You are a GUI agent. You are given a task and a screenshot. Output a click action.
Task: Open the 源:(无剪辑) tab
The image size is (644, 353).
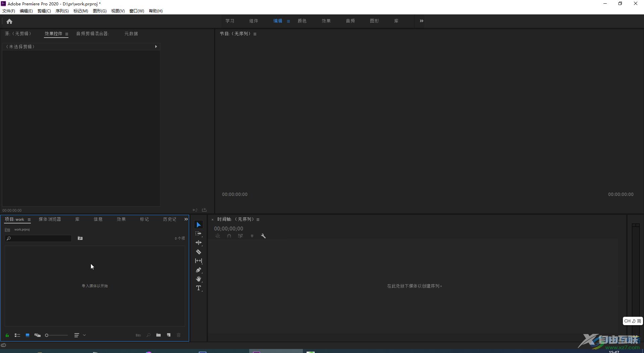18,34
